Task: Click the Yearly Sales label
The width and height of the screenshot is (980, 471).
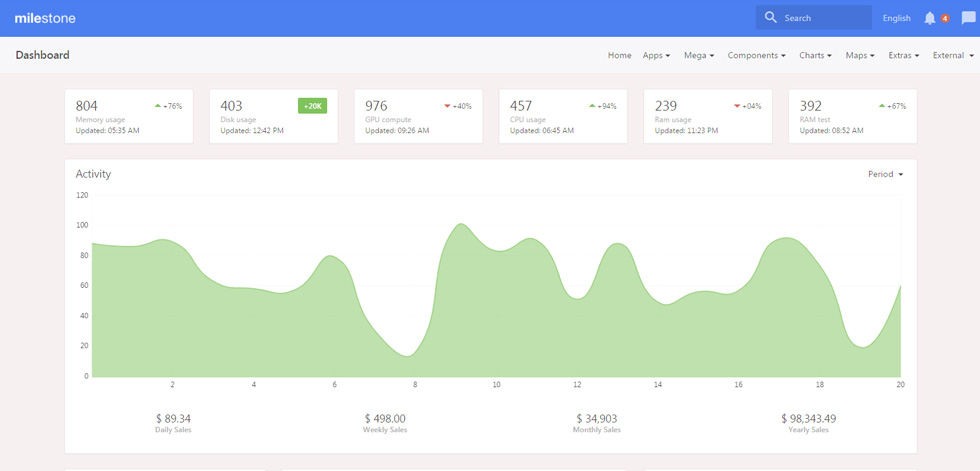Action: coord(809,430)
